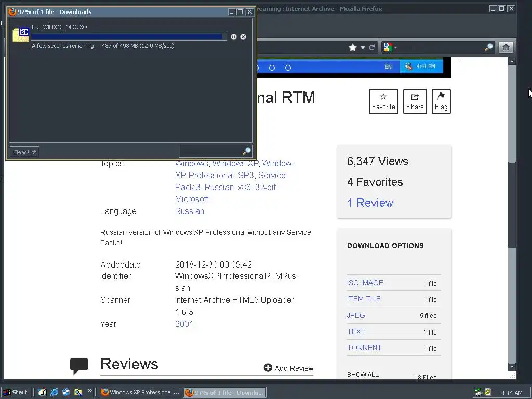Open the TORRENT download option

(x=364, y=348)
